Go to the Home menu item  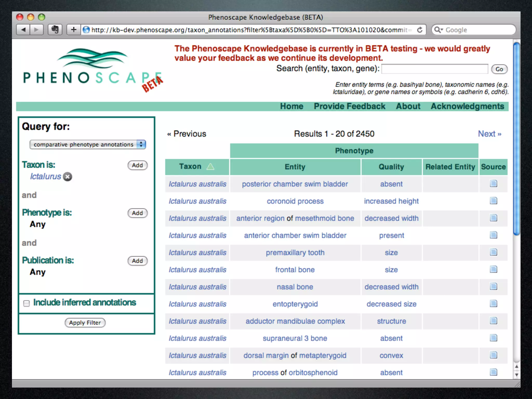click(291, 106)
